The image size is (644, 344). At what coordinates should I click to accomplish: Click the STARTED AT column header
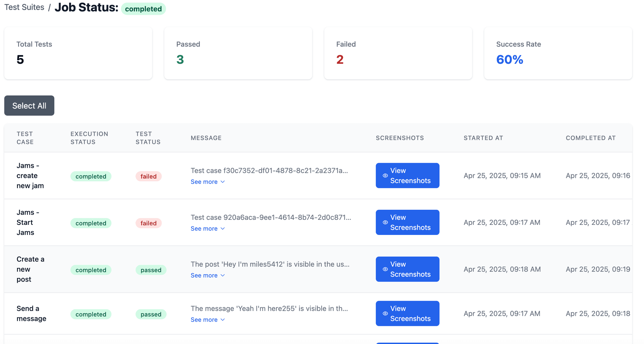[x=483, y=138]
